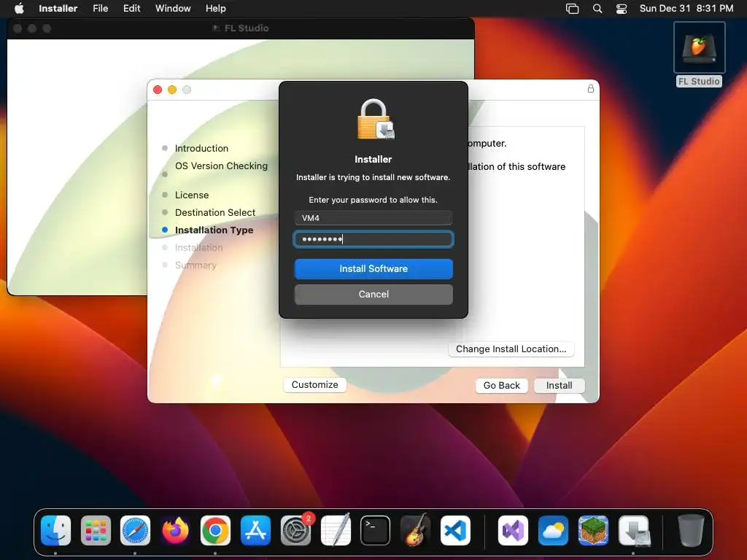Image resolution: width=747 pixels, height=560 pixels.
Task: Click the Install button in installer window
Action: 560,385
